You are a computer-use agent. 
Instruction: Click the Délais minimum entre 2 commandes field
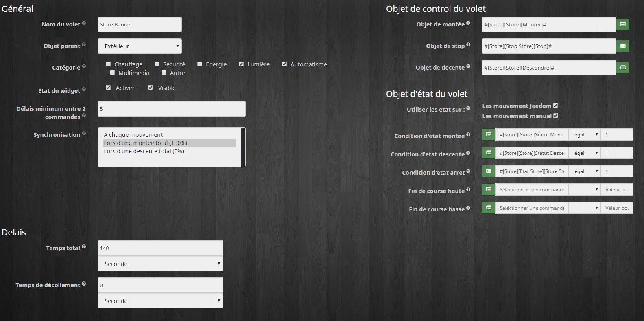tap(172, 109)
